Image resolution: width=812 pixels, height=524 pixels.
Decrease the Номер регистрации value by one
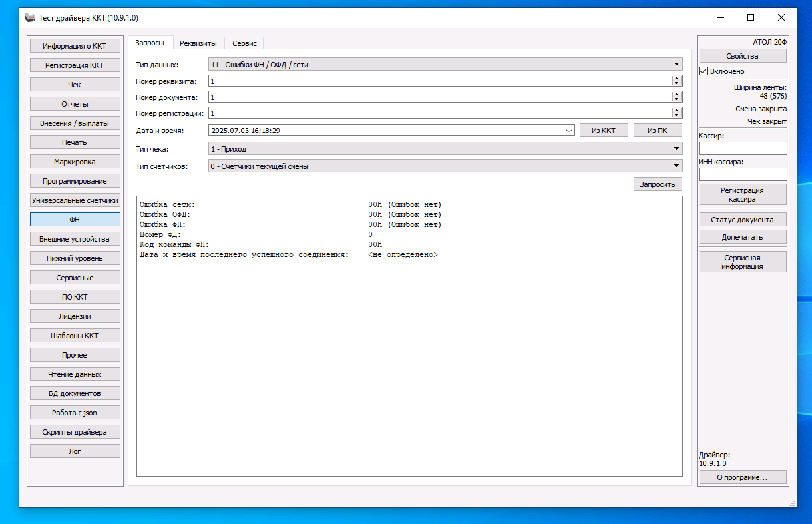[678, 116]
